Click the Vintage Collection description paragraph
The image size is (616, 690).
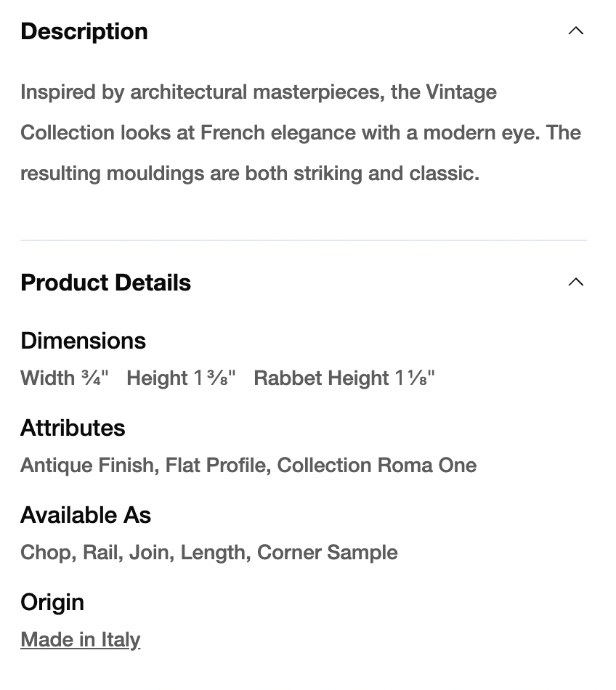[x=300, y=133]
